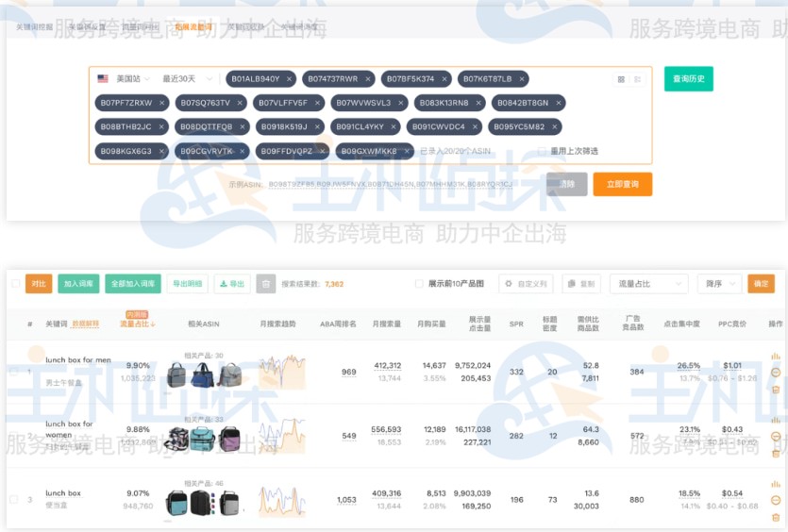The height and width of the screenshot is (532, 788).
Task: Click the orange 对比 button
Action: point(39,284)
